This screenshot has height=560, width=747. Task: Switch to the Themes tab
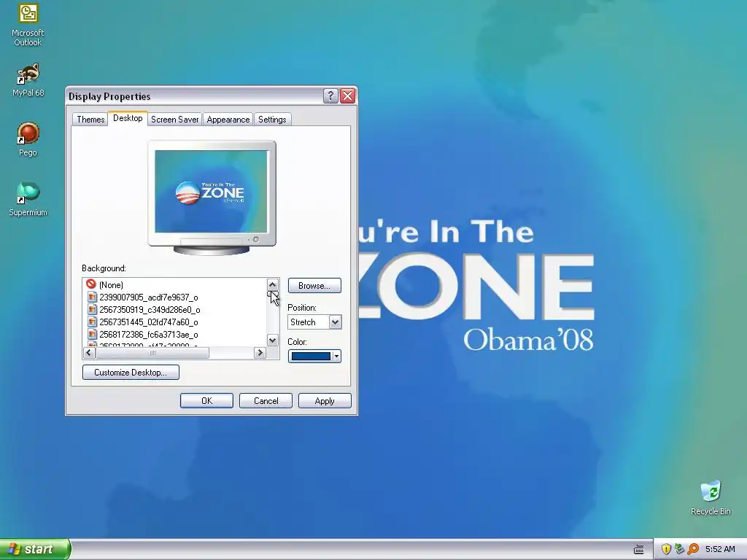click(x=90, y=120)
